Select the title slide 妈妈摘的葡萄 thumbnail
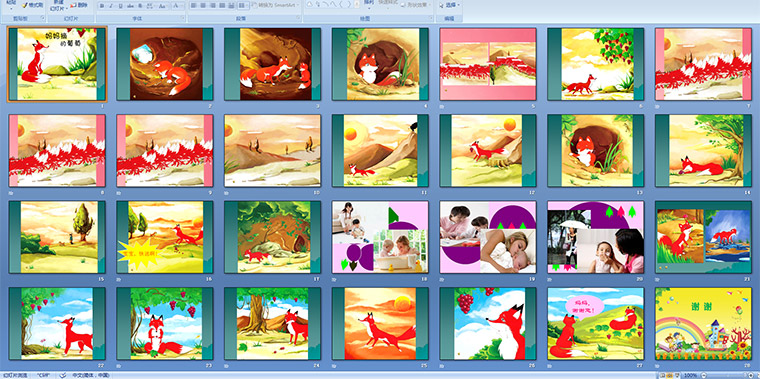 [57, 64]
